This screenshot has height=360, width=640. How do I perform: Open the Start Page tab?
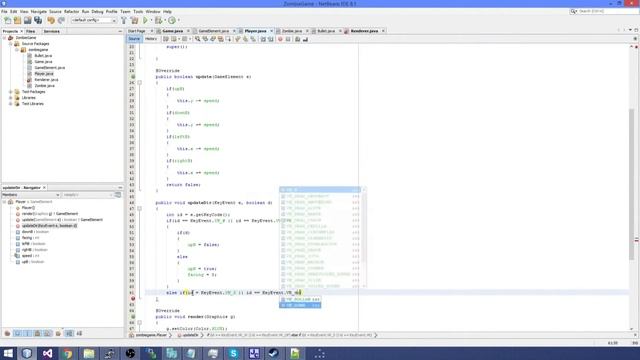[x=137, y=31]
